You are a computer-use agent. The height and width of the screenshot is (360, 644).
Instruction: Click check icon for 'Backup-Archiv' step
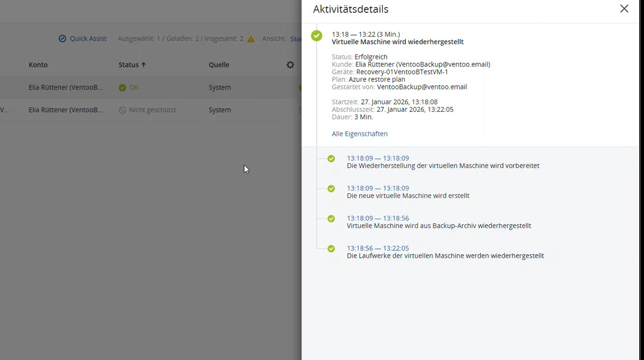[x=331, y=219]
